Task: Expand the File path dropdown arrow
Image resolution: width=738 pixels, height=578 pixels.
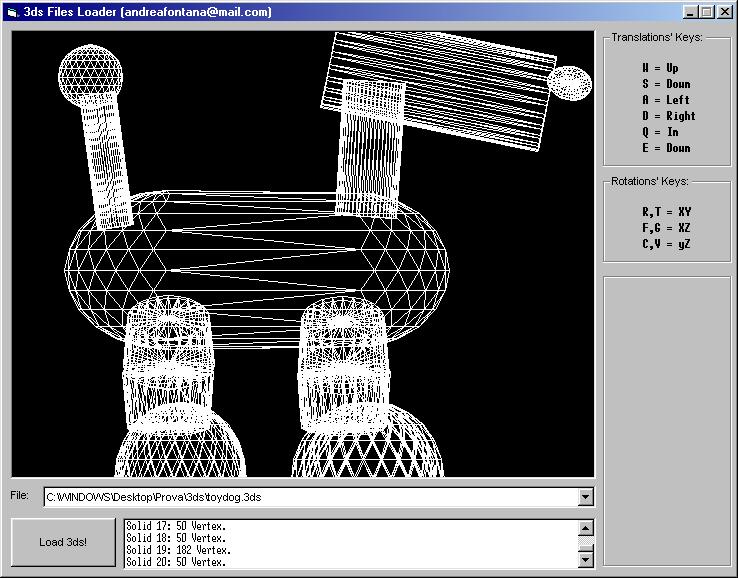Action: point(586,497)
